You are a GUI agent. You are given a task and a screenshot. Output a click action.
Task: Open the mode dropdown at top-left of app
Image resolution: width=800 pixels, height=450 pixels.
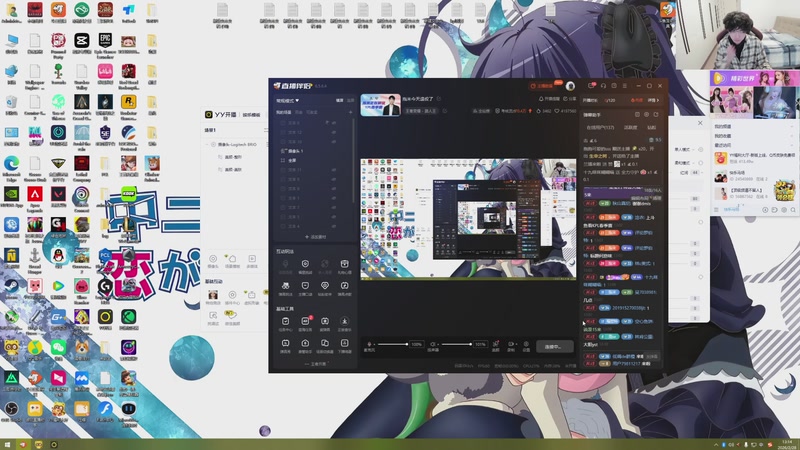point(288,101)
